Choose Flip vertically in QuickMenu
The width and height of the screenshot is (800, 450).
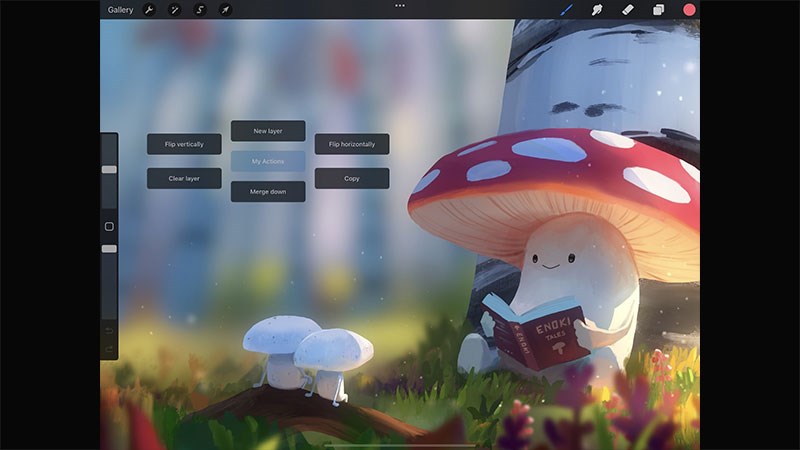184,144
